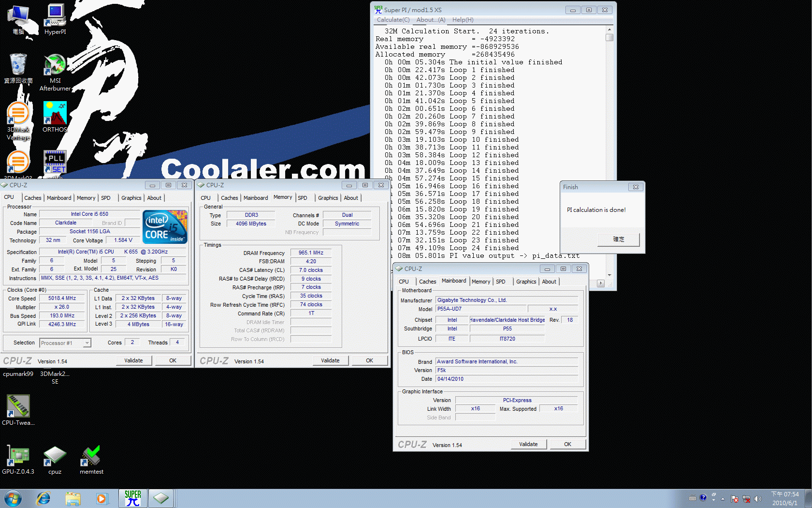The height and width of the screenshot is (508, 812).
Task: Switch to About tab in CPU window
Action: 154,198
